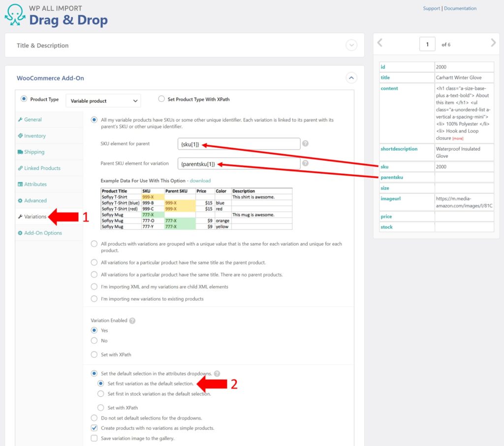This screenshot has height=446, width=504.
Task: Click the 'price' element in the preview
Action: click(386, 217)
